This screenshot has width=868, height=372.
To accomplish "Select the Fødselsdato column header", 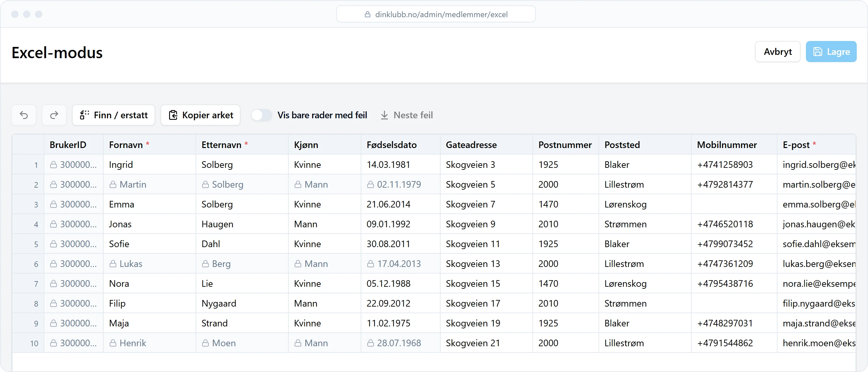I will (400, 145).
